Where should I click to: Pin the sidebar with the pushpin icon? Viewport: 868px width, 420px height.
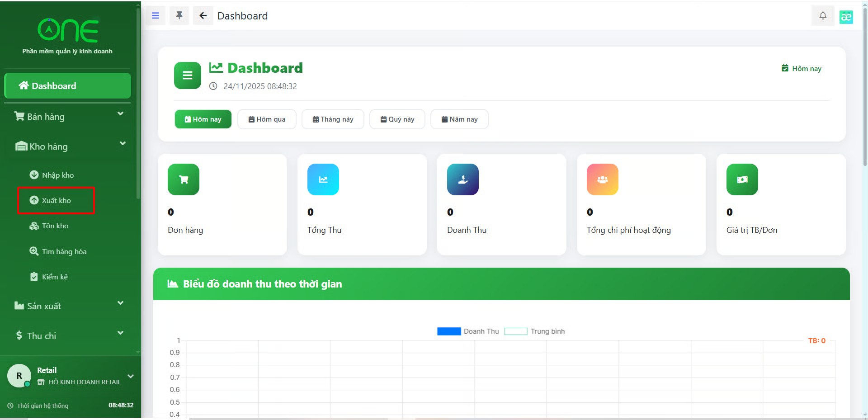[x=179, y=16]
